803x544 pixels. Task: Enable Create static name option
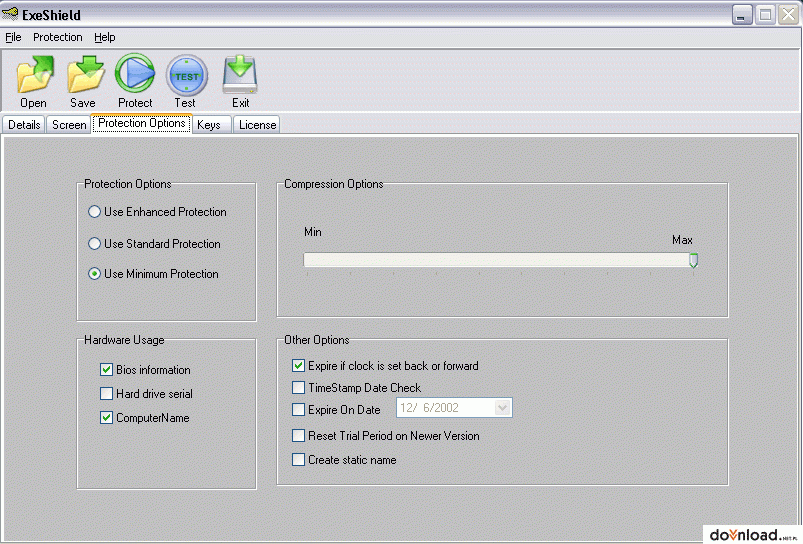click(x=298, y=459)
